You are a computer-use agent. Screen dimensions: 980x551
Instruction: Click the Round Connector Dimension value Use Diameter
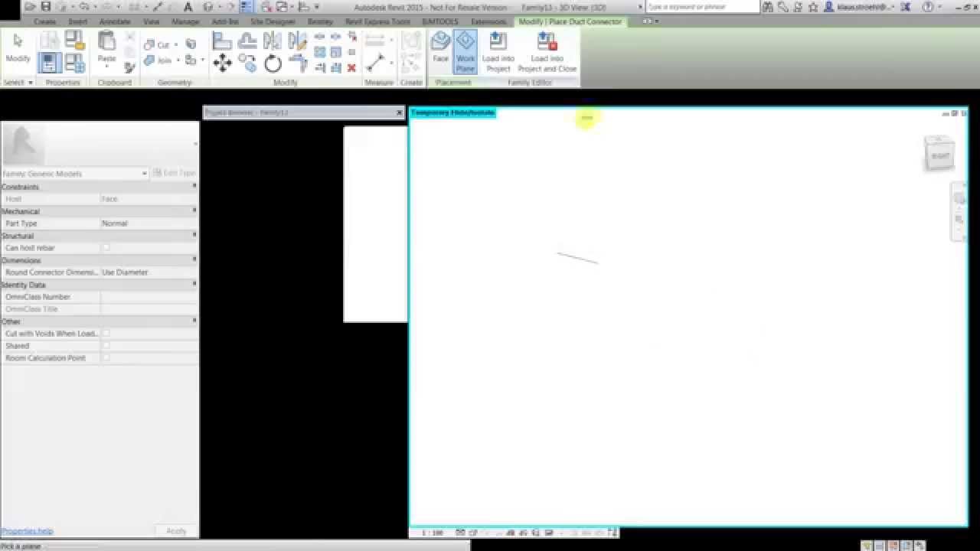click(x=149, y=272)
